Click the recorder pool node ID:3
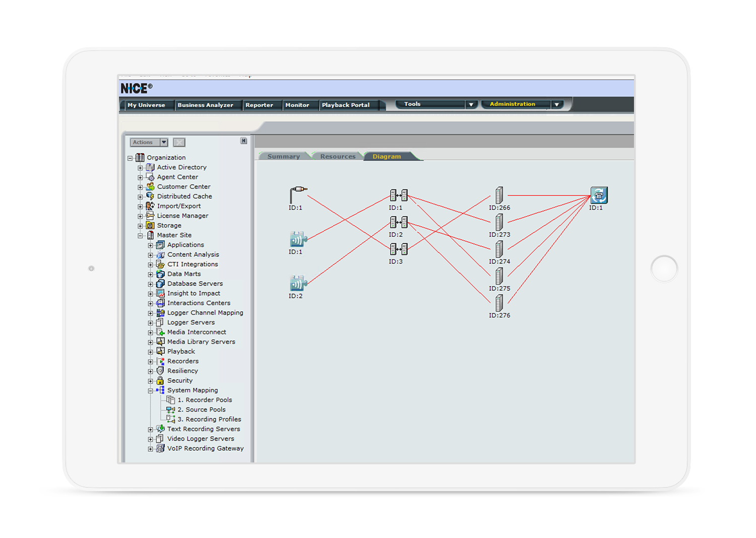Image resolution: width=756 pixels, height=538 pixels. pos(399,249)
